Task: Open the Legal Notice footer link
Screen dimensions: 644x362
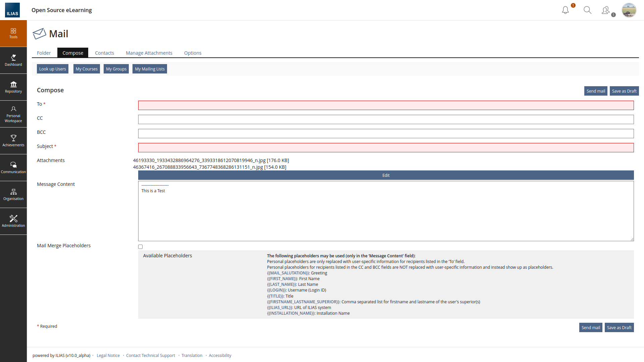Action: (x=108, y=356)
